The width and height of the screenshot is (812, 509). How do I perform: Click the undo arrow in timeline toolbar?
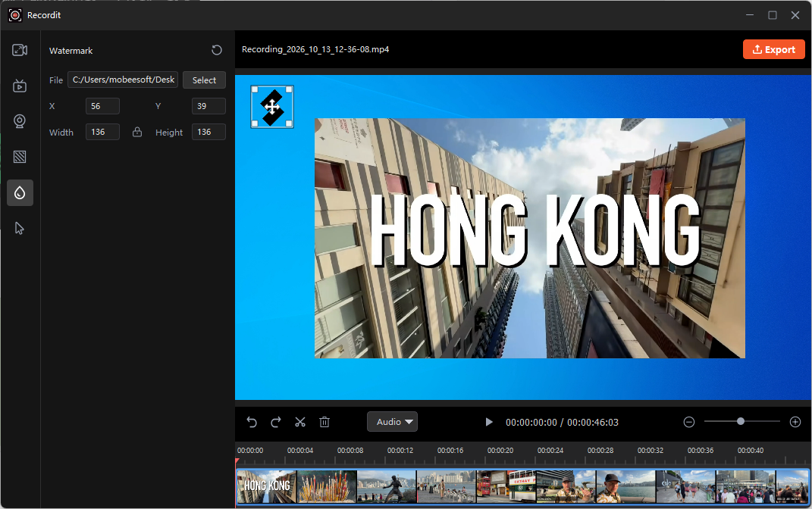point(252,422)
